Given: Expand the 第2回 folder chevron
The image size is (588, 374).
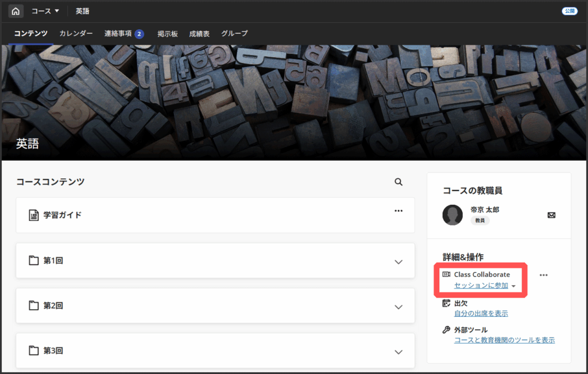Looking at the screenshot, I should [399, 307].
